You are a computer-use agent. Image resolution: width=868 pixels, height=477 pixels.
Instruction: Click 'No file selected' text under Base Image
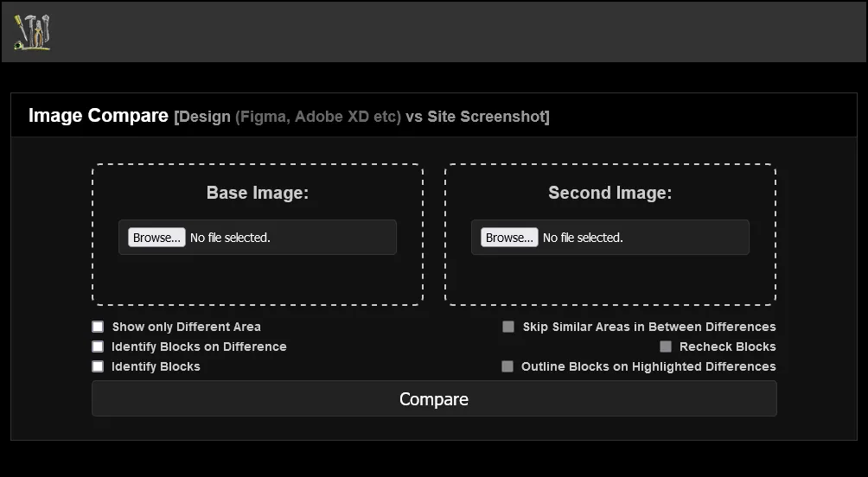pyautogui.click(x=230, y=238)
